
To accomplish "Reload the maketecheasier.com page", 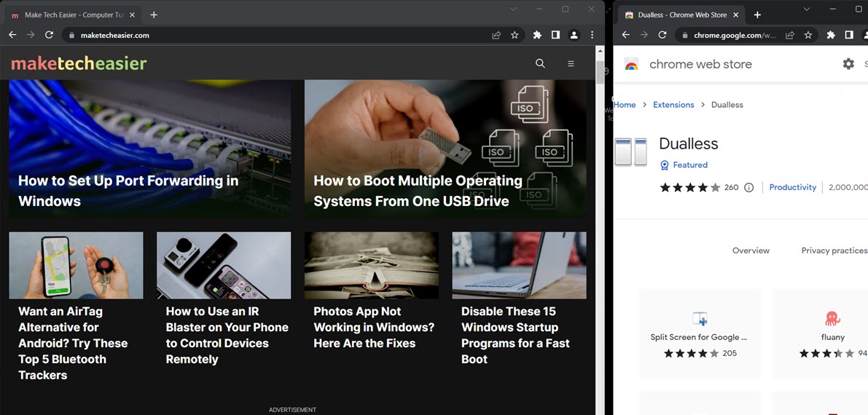I will point(50,35).
